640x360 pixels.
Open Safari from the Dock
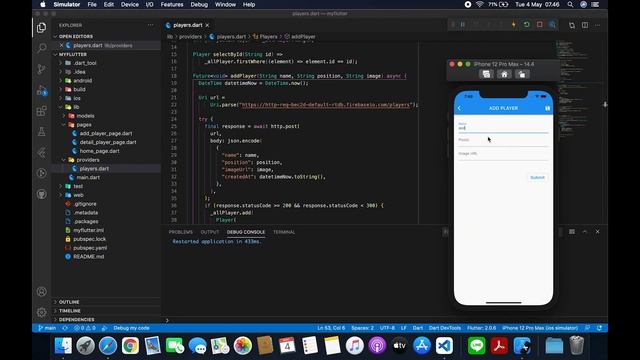(108, 346)
